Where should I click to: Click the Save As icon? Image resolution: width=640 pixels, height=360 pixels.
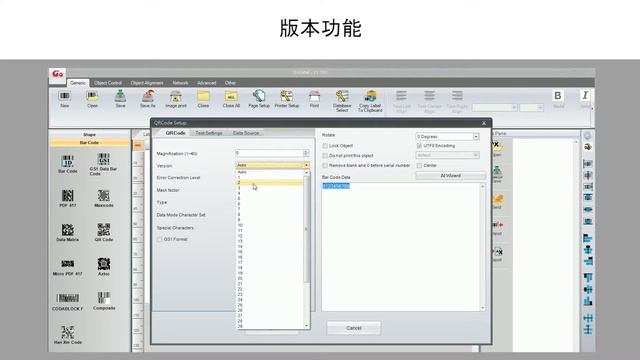pos(148,99)
